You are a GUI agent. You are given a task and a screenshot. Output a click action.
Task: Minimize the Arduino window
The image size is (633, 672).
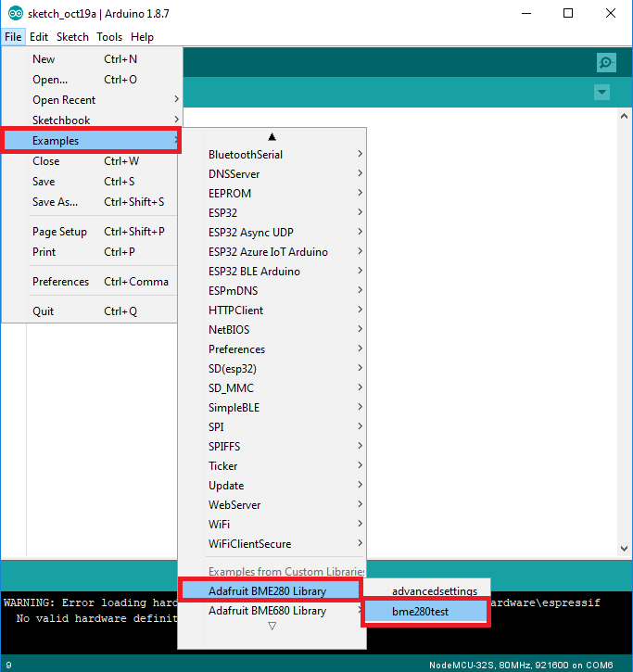click(526, 13)
